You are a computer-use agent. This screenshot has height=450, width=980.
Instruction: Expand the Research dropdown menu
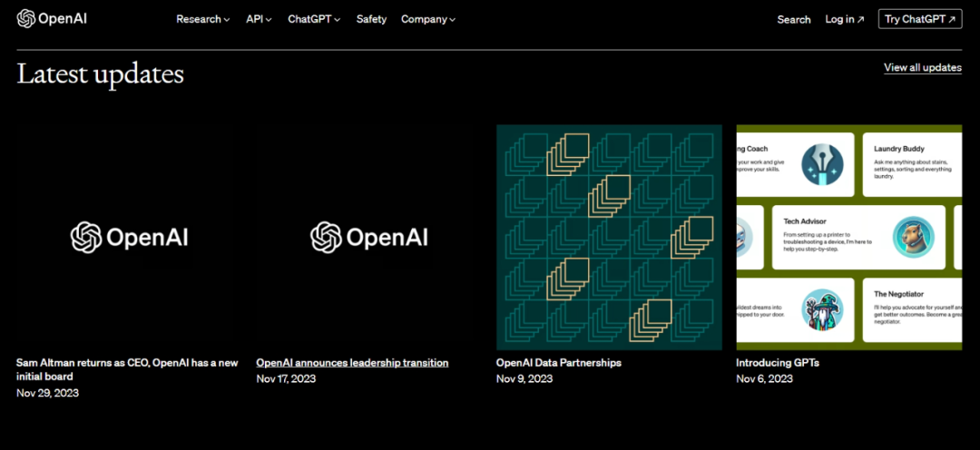[202, 19]
